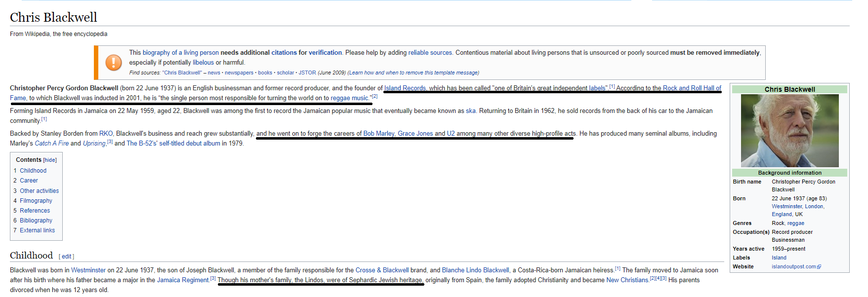The image size is (868, 297).
Task: Open the reggae link in Genres row
Action: (x=796, y=223)
